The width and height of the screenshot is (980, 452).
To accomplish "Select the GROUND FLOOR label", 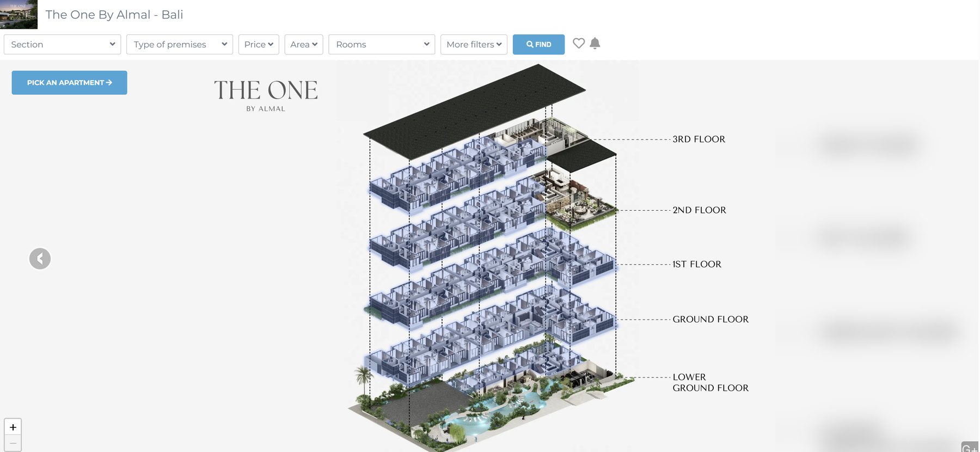I will [710, 319].
